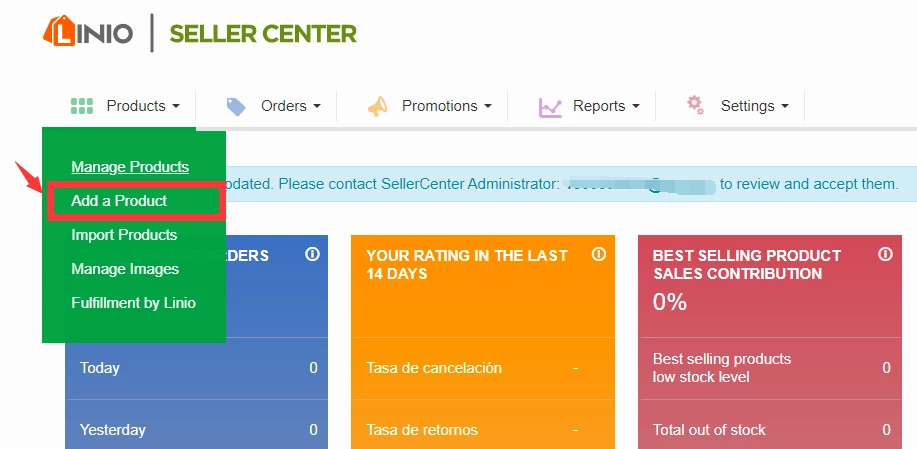Click the SELLER CENTER header title
The image size is (917, 449).
point(263,33)
